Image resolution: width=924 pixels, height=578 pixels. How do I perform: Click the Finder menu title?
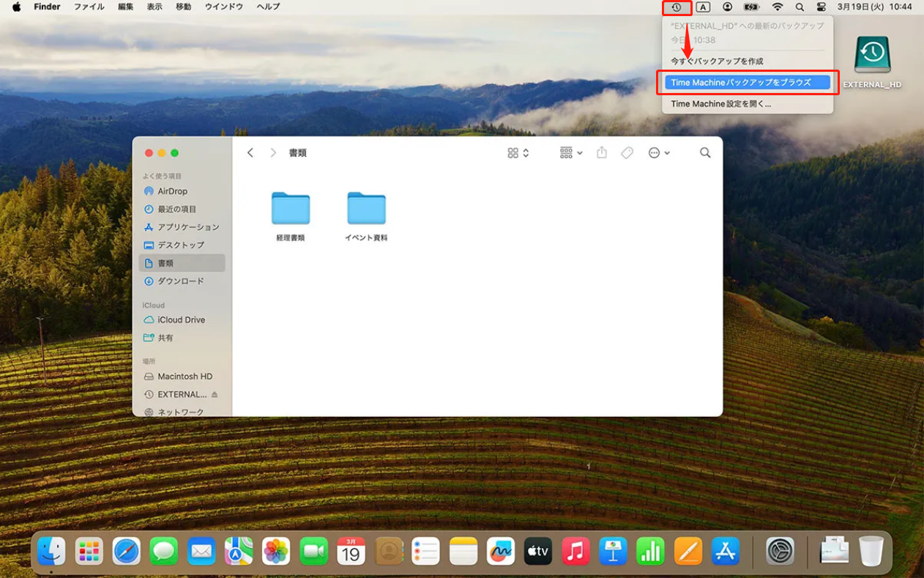(x=47, y=7)
